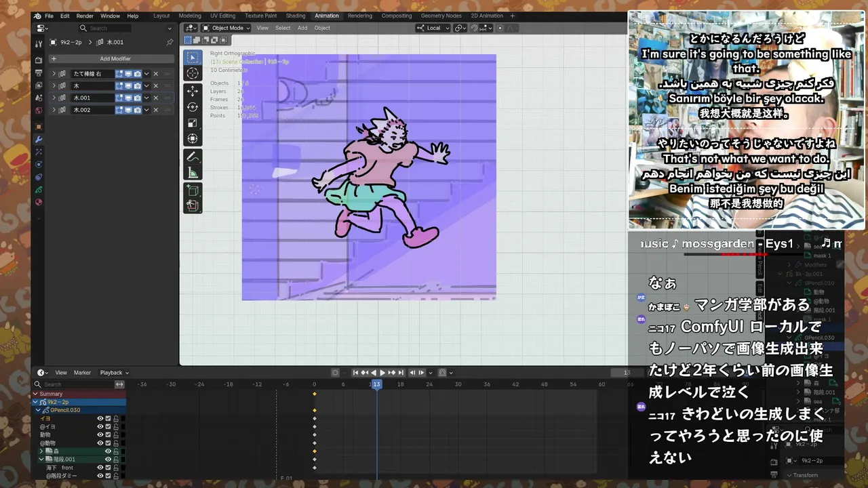The height and width of the screenshot is (488, 868).
Task: Open the File menu
Action: [x=49, y=16]
